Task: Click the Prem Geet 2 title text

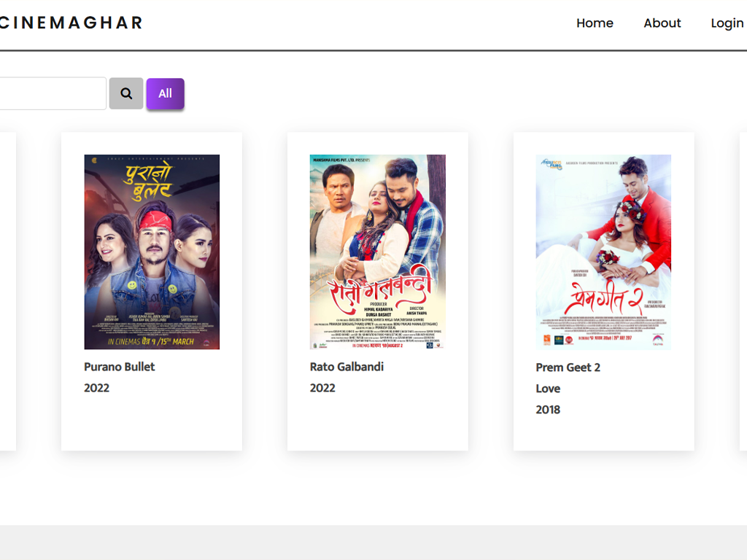Action: [x=568, y=367]
